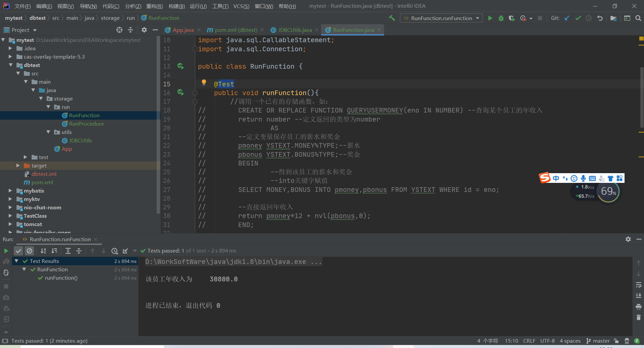The width and height of the screenshot is (644, 348).
Task: Toggle show ignored tests filter
Action: coord(30,251)
